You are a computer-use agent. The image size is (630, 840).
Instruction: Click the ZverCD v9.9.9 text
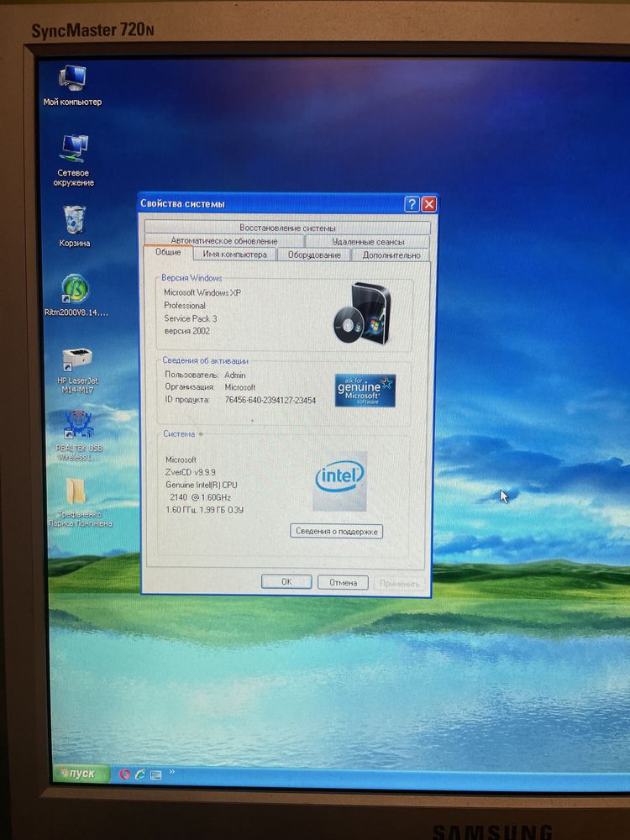click(191, 472)
